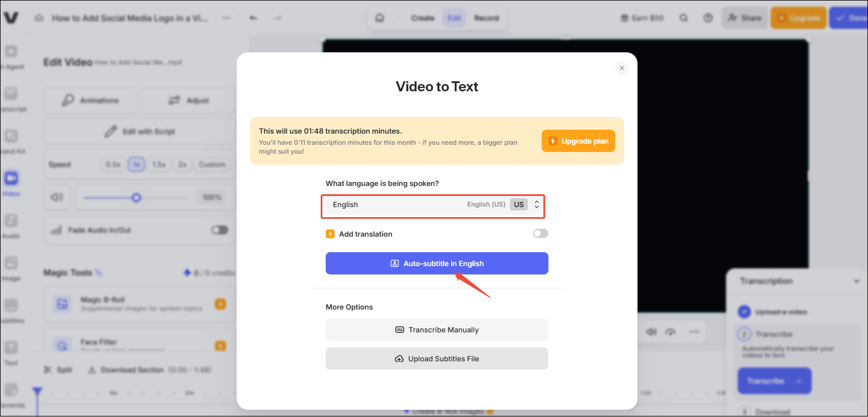The image size is (868, 417).
Task: Set speed to 2x
Action: coord(182,165)
